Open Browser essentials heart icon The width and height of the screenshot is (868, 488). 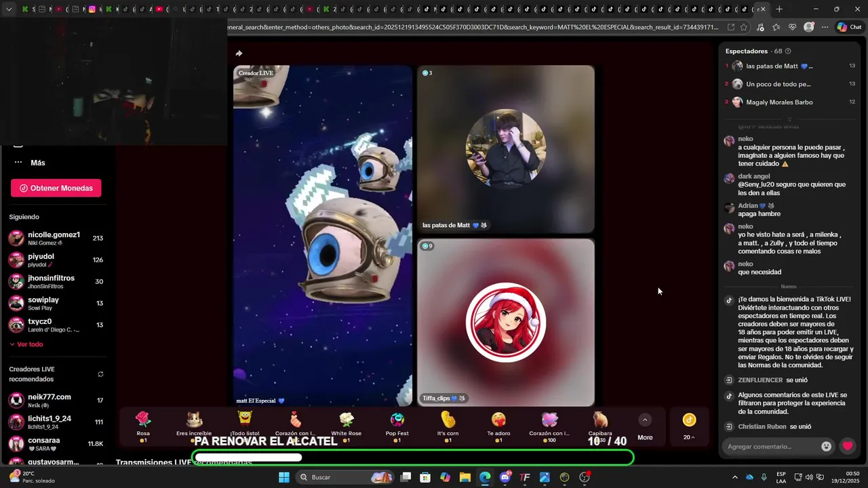coord(792,27)
